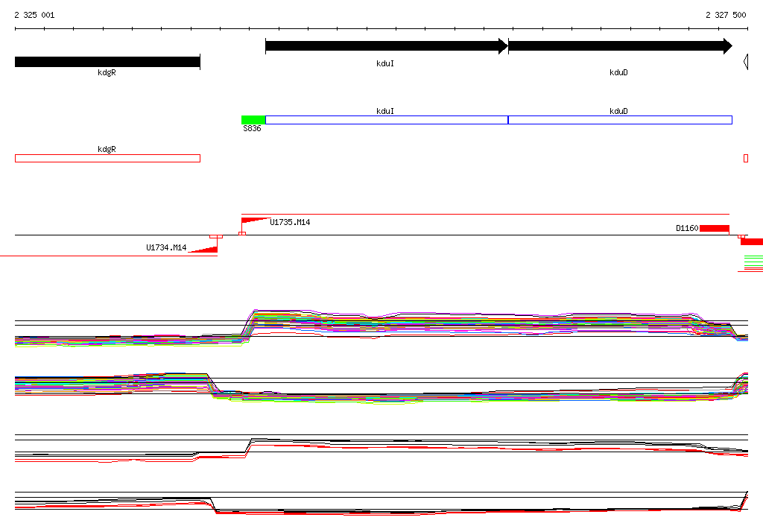
Task: Click the kduD label under black arrow
Action: point(618,72)
